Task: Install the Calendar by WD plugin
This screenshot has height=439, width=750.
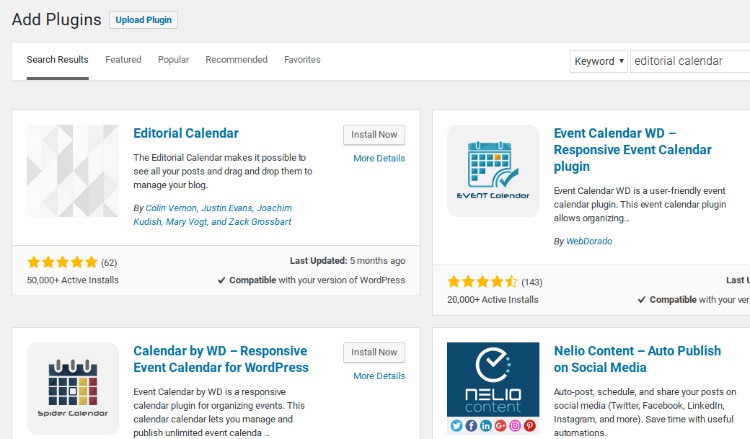Action: tap(374, 352)
